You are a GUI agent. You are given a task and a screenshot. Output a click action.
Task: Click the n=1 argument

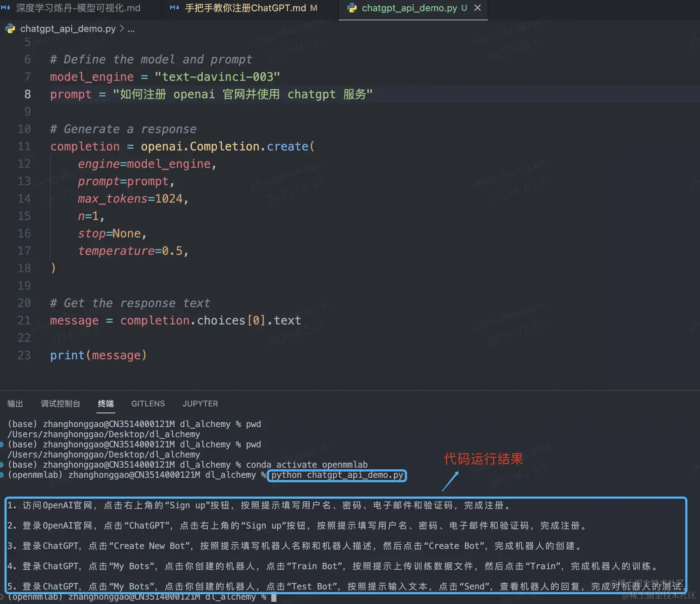[88, 216]
